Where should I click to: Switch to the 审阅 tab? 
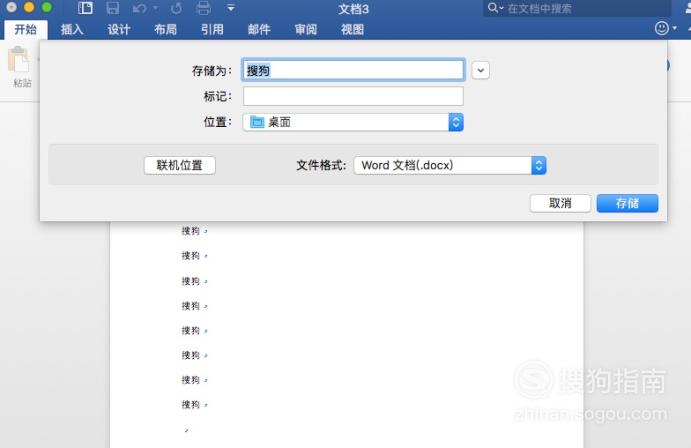pos(305,30)
